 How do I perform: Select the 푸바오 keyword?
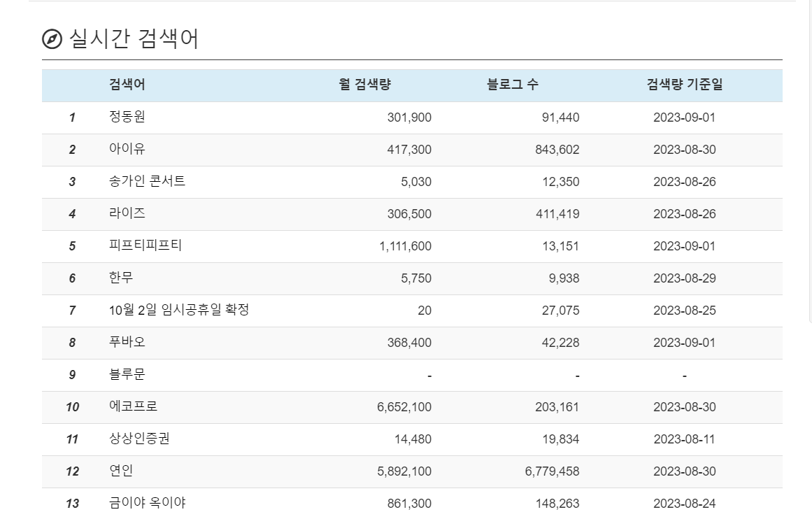[126, 342]
